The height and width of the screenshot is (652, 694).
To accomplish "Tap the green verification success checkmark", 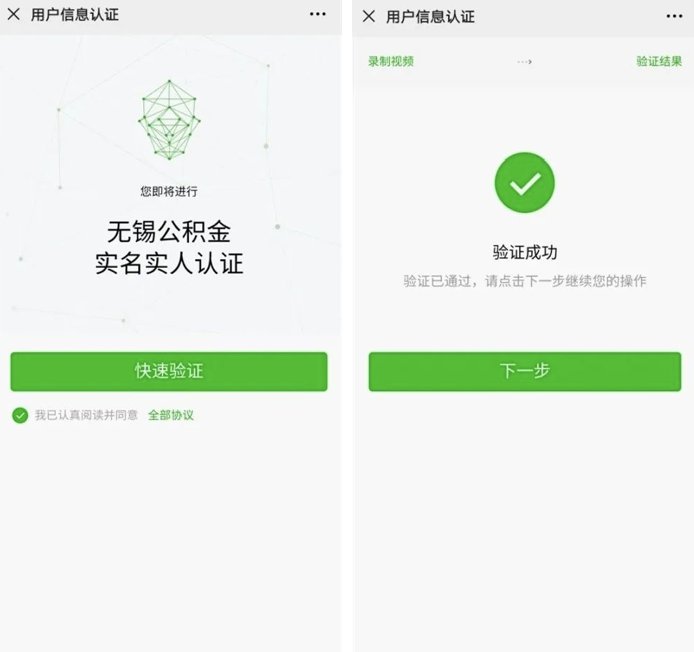I will click(524, 182).
